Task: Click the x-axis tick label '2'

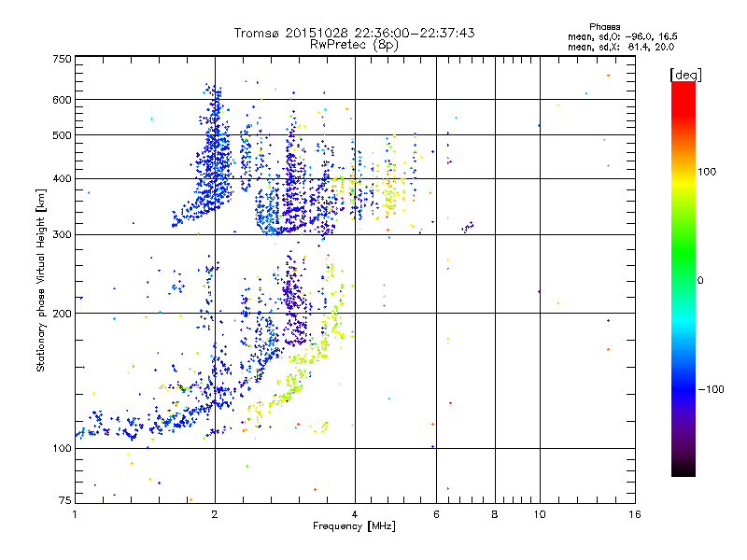Action: pyautogui.click(x=215, y=514)
